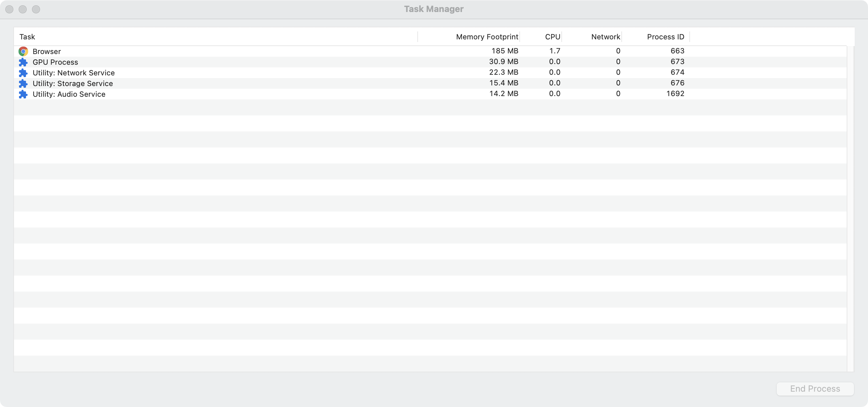Click the 185 MB memory value
Viewport: 868px width, 407px height.
point(504,51)
